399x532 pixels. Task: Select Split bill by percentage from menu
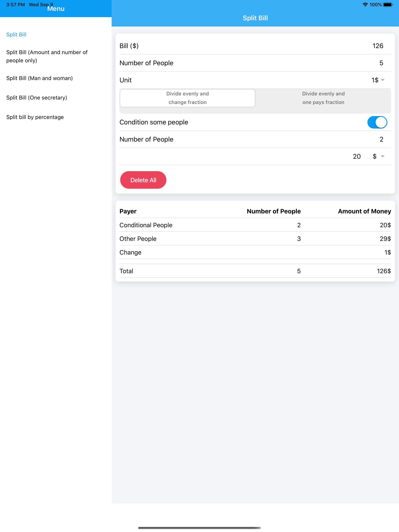coord(35,117)
